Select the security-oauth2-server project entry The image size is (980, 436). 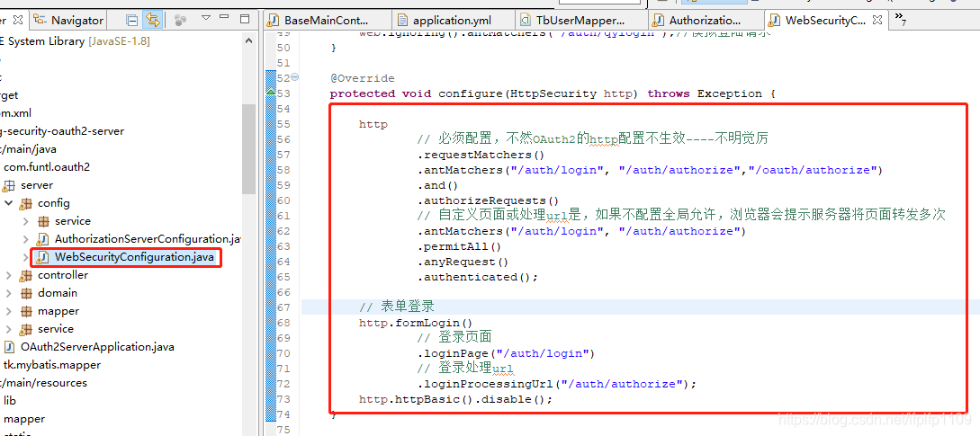click(62, 131)
